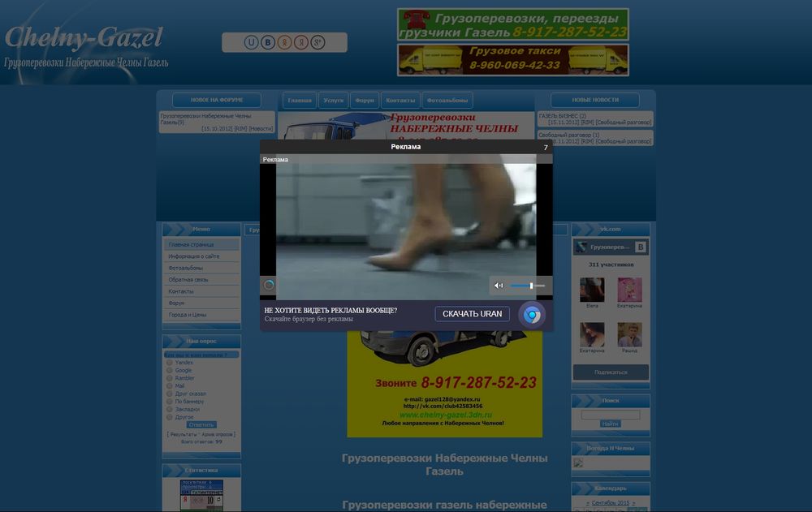Select Google poll option
The height and width of the screenshot is (512, 812).
(x=170, y=371)
